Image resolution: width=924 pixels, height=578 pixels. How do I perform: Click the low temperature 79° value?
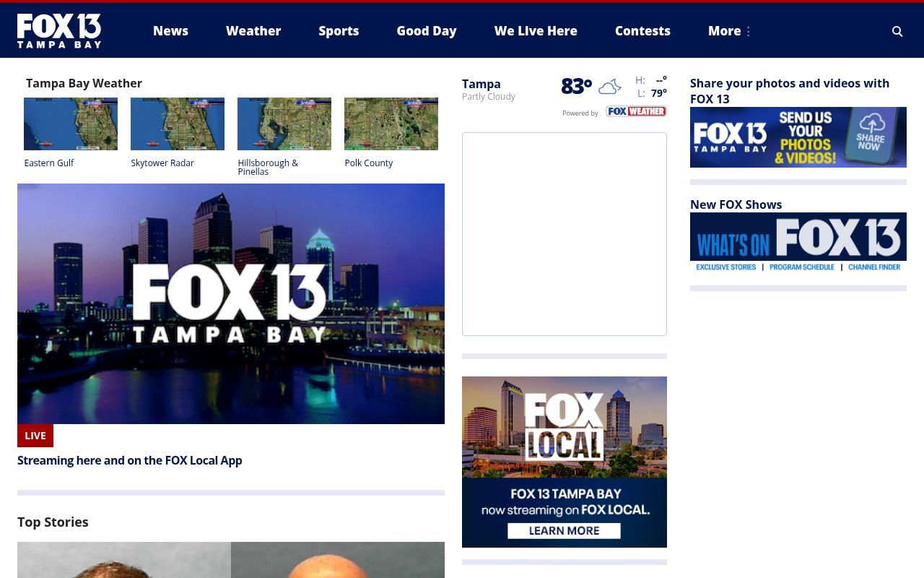tap(659, 93)
